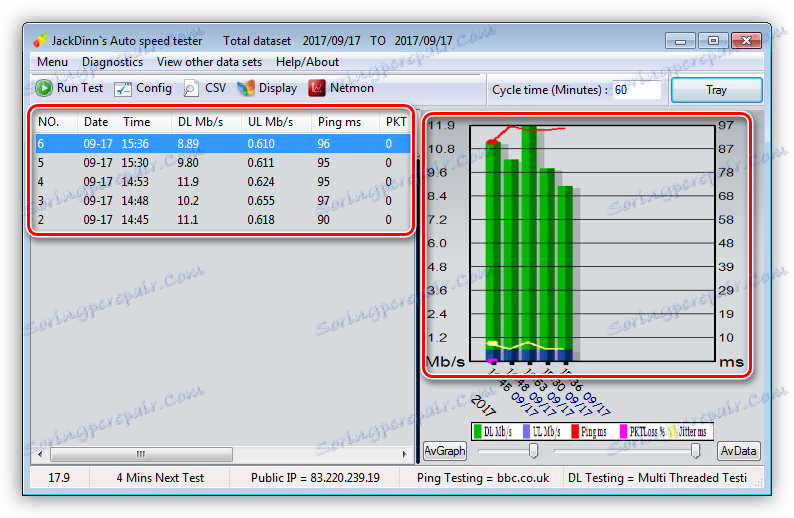Viewport: 794px width, 518px height.
Task: Click the Ping Testing bbc.co.uk status
Action: click(483, 478)
